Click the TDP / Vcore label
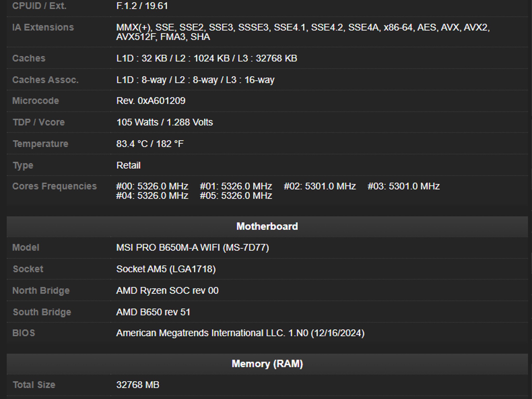 [x=39, y=122]
